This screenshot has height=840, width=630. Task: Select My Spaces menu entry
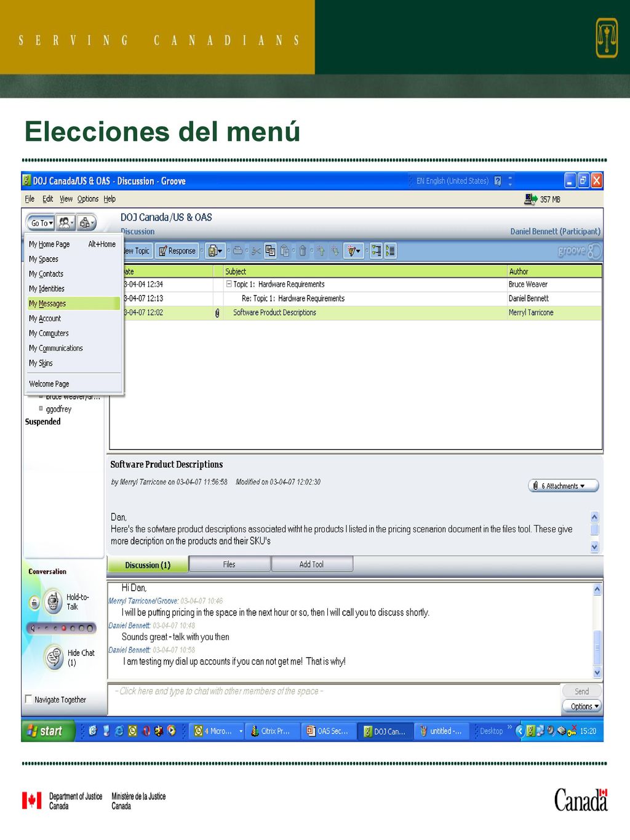click(73, 259)
